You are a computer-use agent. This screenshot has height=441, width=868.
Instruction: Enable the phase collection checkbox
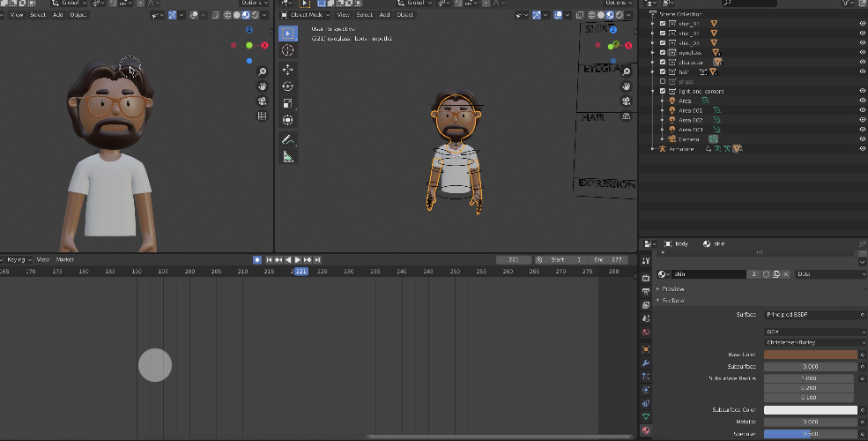tap(663, 82)
